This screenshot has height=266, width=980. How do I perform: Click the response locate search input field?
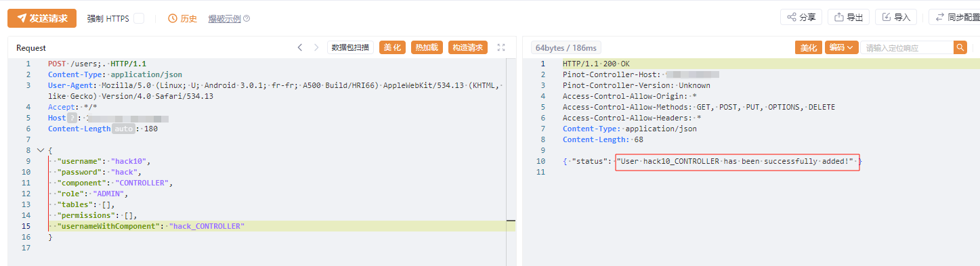pos(908,47)
